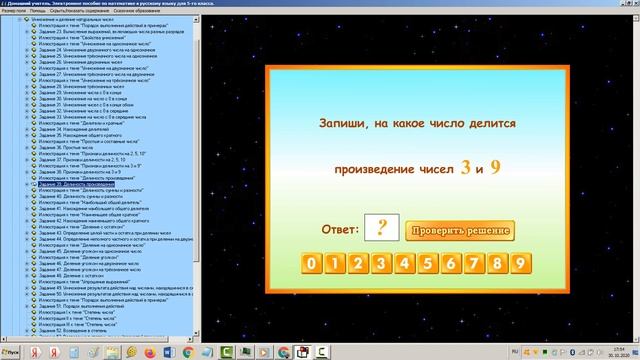This screenshot has height=360, width=640.
Task: Select Задание 37 Признаки делимости на 2, 5, 10
Action: (x=82, y=160)
